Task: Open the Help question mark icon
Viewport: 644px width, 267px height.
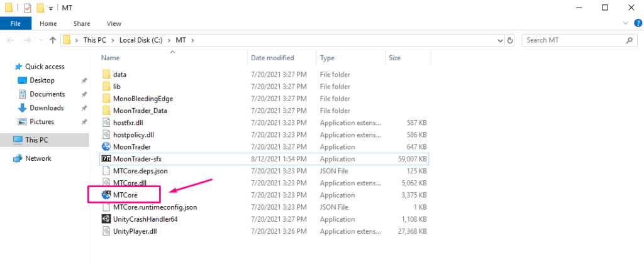Action: [x=638, y=23]
